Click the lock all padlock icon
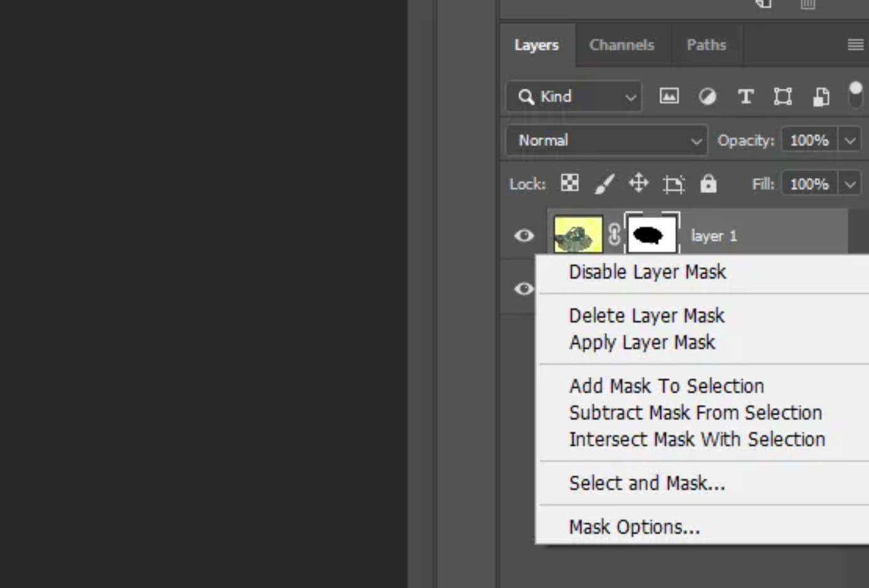Image resolution: width=869 pixels, height=588 pixels. [x=708, y=183]
